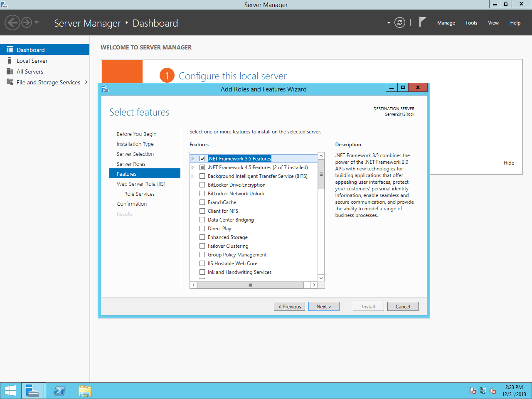532x399 pixels.
Task: Open Windows PowerShell from taskbar
Action: coord(59,391)
